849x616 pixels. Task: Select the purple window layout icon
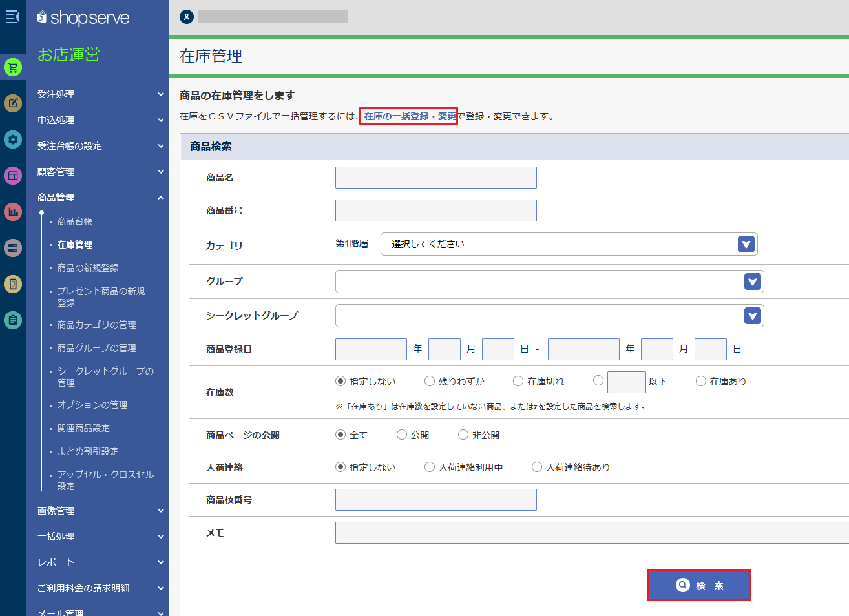click(x=13, y=176)
